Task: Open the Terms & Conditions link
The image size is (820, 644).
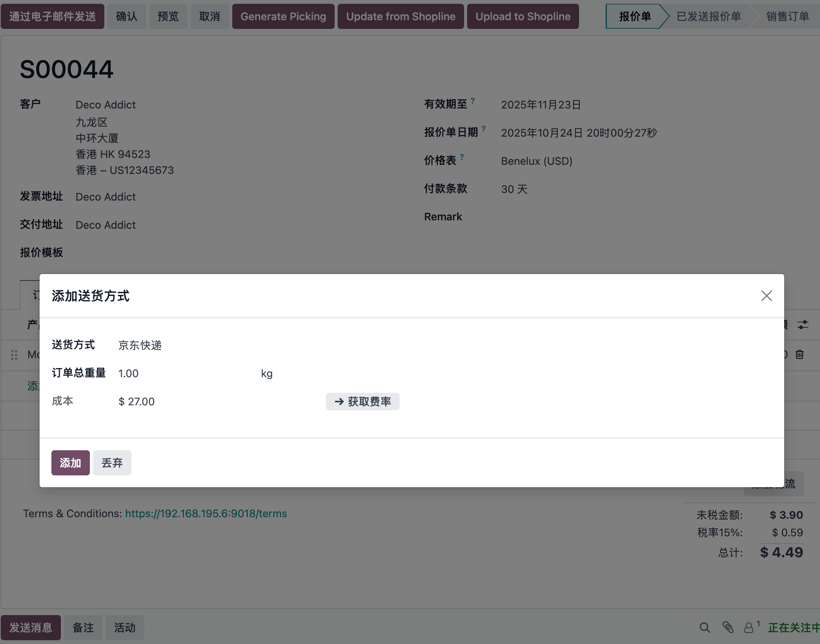Action: (206, 513)
